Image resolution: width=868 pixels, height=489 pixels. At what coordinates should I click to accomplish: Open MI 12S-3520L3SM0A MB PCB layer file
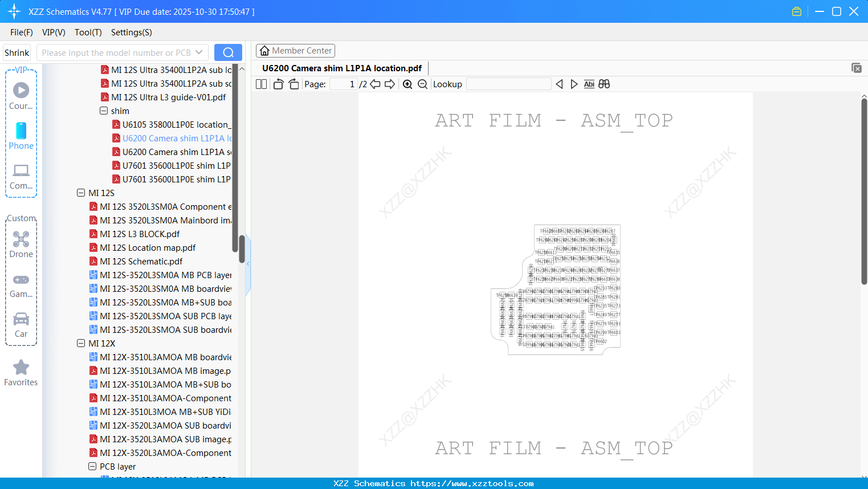tap(161, 275)
